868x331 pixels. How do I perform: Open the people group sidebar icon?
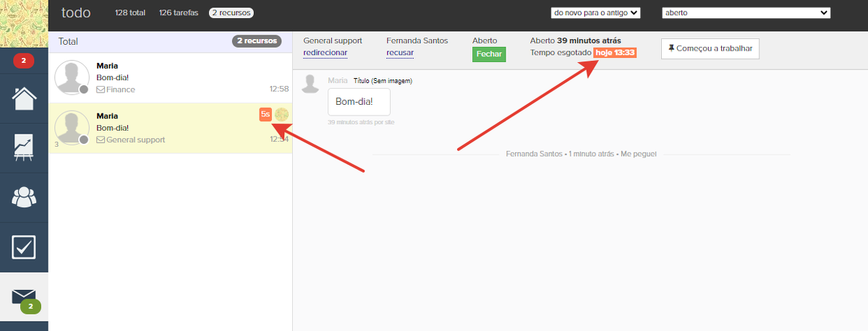point(24,197)
